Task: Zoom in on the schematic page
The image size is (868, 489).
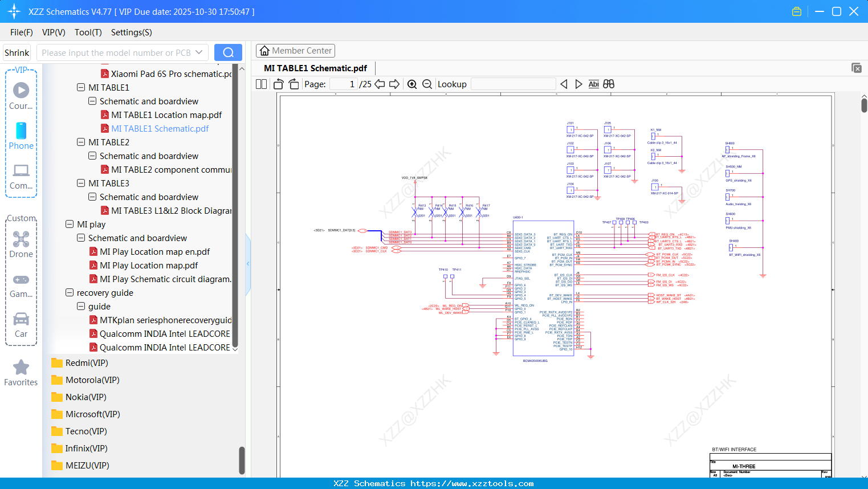Action: point(412,84)
